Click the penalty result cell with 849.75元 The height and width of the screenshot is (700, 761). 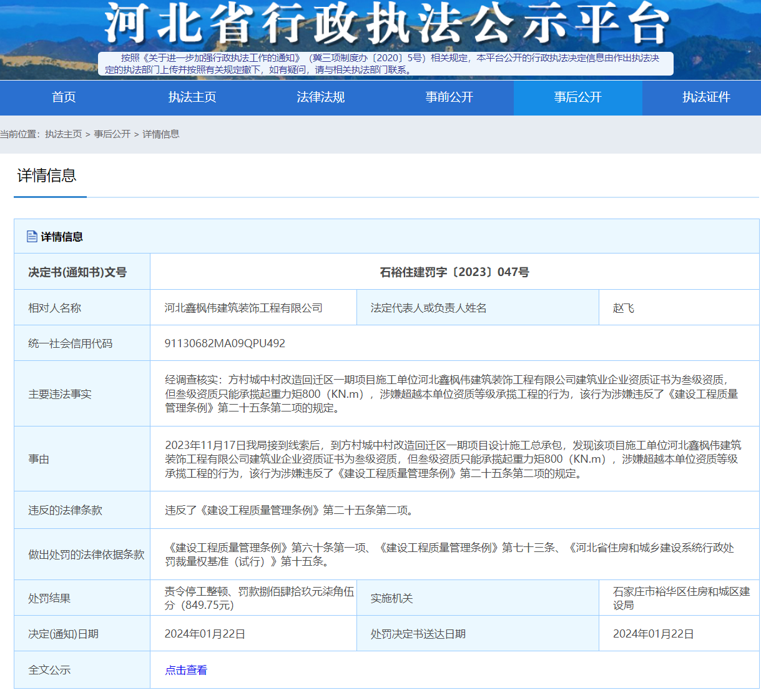point(259,598)
